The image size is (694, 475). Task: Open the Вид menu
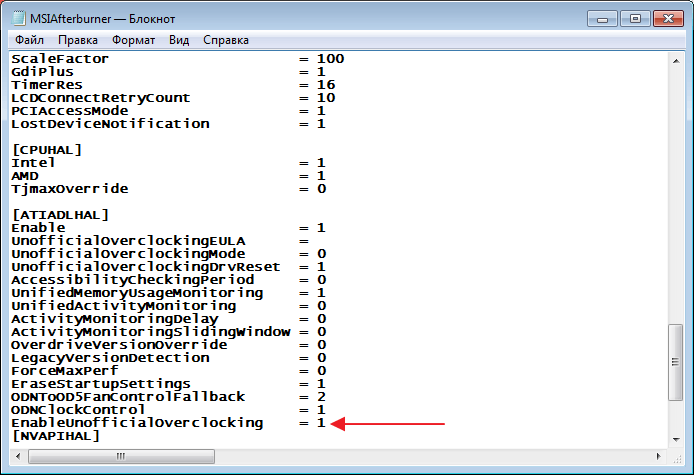(x=179, y=40)
